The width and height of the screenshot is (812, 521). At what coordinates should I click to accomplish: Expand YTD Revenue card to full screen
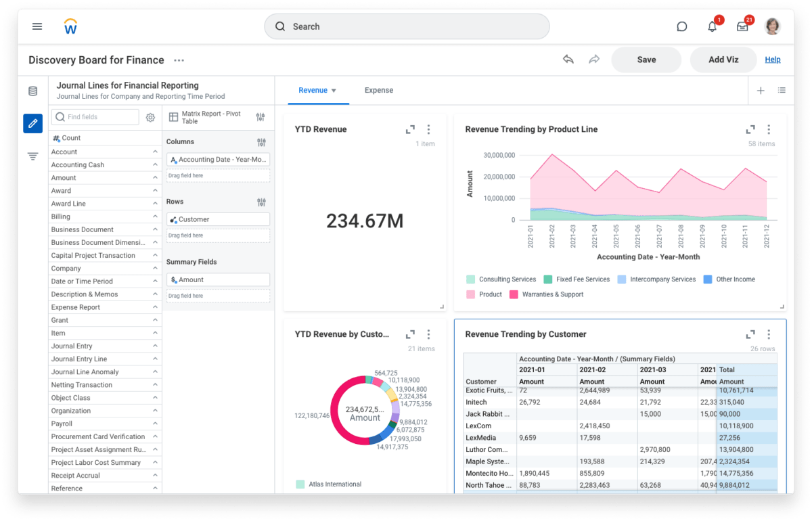(411, 129)
